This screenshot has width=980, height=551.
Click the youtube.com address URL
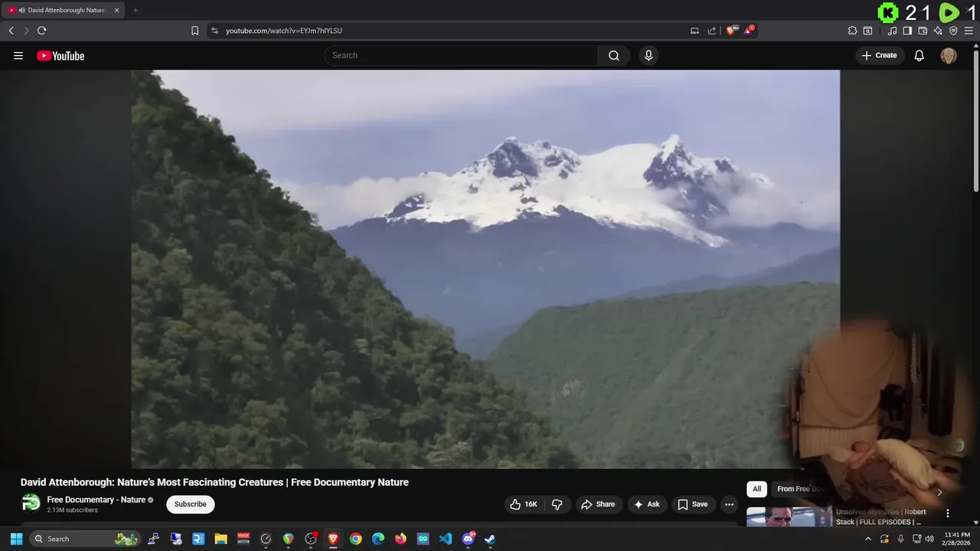coord(284,31)
